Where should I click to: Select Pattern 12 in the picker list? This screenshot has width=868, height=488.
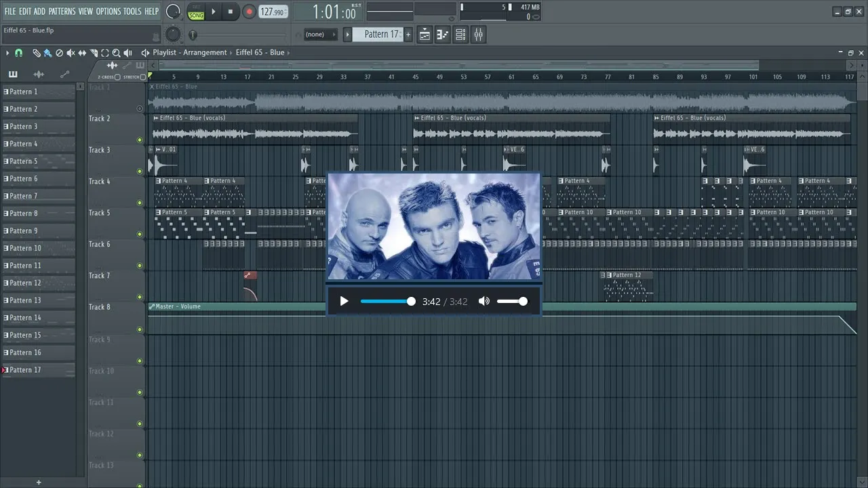pos(39,283)
